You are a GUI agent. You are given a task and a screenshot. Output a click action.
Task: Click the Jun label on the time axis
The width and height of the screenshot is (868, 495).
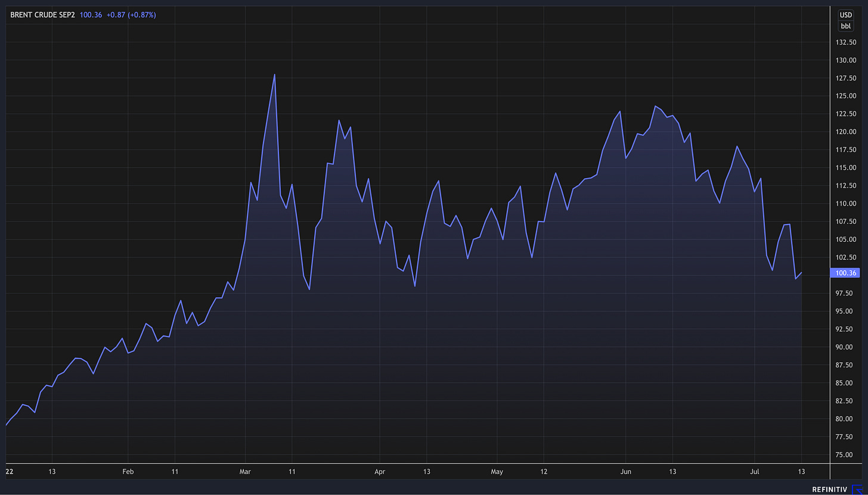pyautogui.click(x=625, y=471)
